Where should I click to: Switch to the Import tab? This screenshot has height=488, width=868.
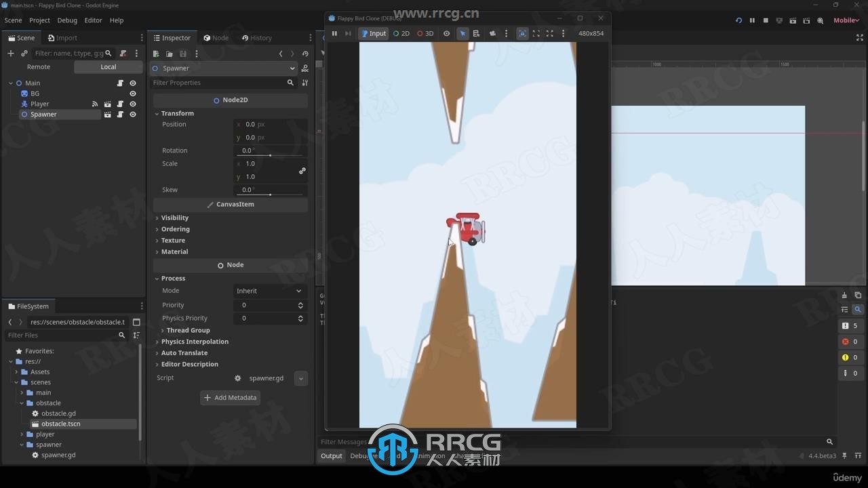pos(62,38)
